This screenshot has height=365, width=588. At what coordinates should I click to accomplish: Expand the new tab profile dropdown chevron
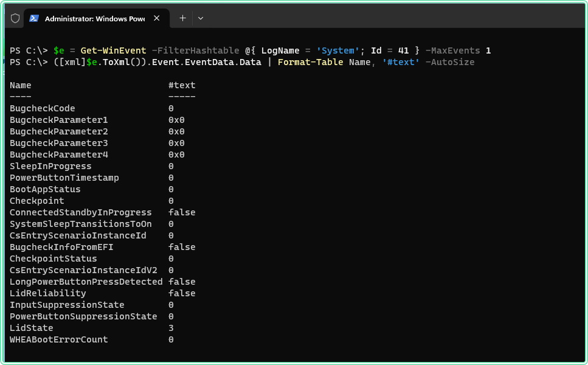pyautogui.click(x=201, y=18)
